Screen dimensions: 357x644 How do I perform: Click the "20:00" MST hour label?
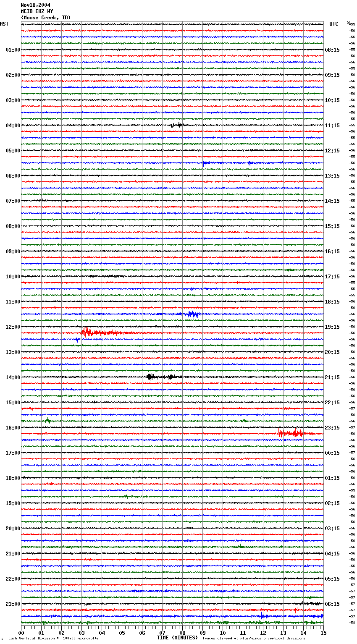(x=13, y=529)
